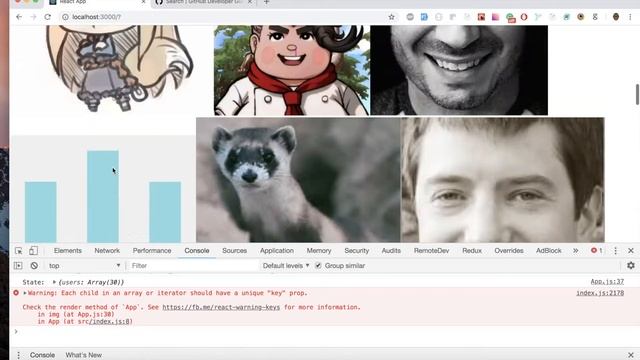Open the DevTools three-dot customize menu
The width and height of the screenshot is (640, 360).
coord(616,251)
